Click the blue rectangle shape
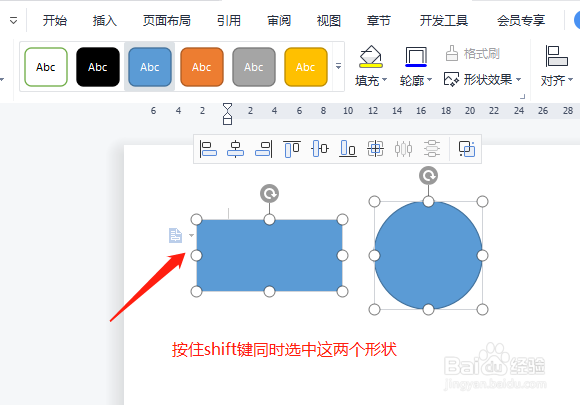 (269, 255)
